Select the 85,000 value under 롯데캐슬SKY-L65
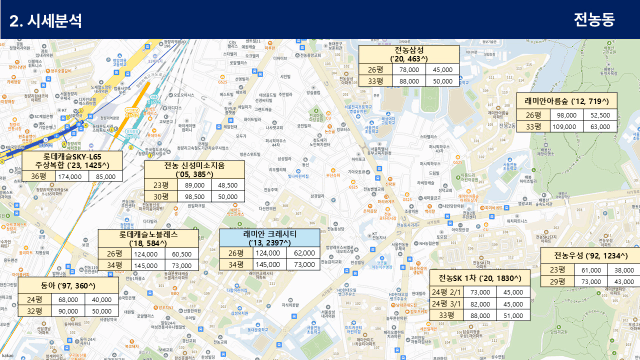Screen dimensions: 640x360 click(x=105, y=176)
